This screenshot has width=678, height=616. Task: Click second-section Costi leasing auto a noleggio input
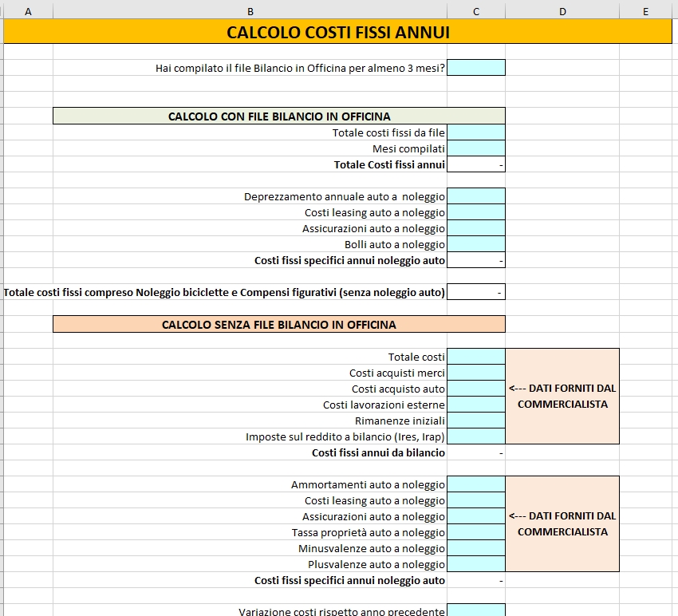pos(476,500)
